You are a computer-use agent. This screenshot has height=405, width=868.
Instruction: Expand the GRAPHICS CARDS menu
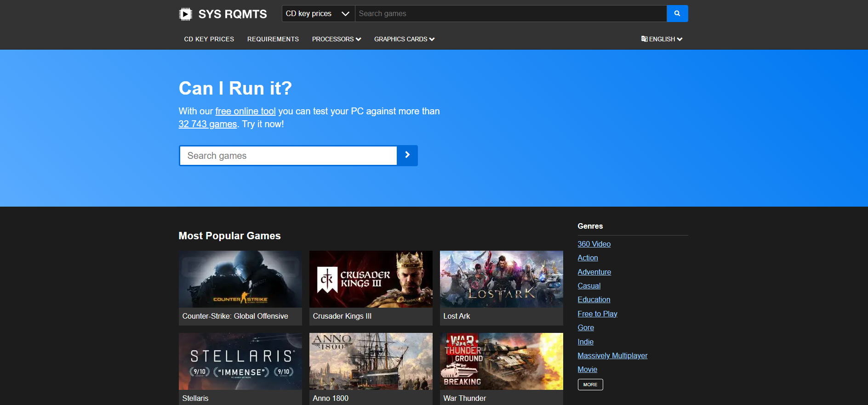coord(404,39)
